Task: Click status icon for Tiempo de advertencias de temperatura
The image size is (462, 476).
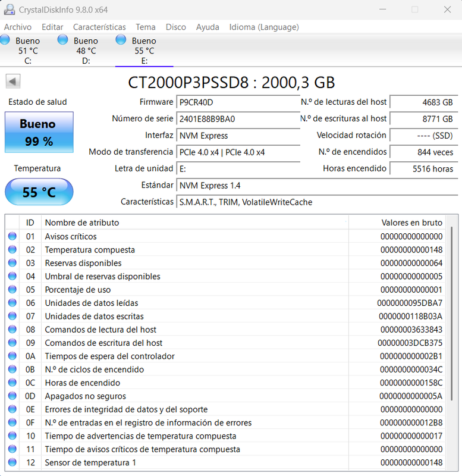Action: pos(12,436)
